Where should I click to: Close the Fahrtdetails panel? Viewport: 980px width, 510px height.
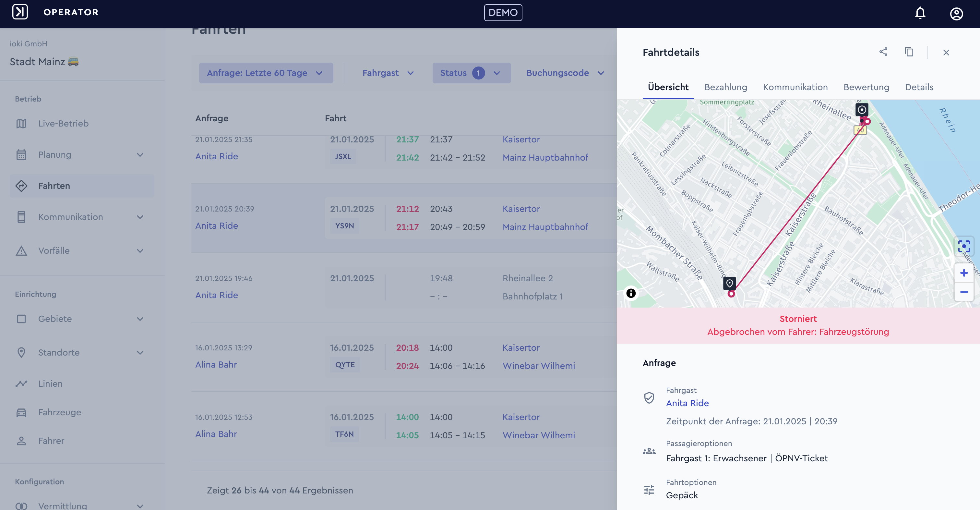(x=946, y=53)
